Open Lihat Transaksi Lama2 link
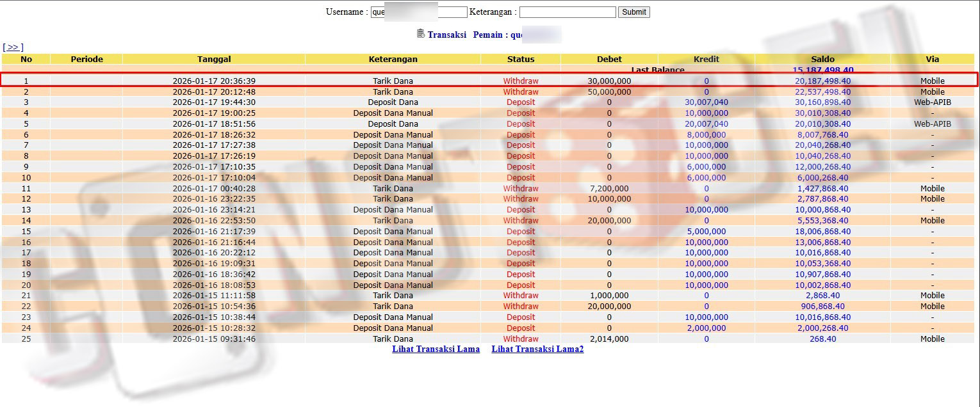Viewport: 980px width, 407px height. coord(537,349)
